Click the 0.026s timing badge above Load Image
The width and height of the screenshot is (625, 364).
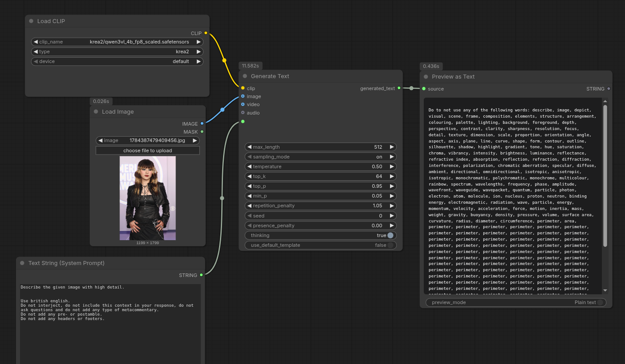pyautogui.click(x=101, y=101)
